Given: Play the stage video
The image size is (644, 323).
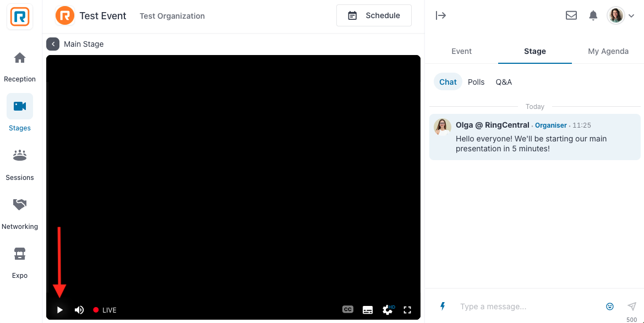Looking at the screenshot, I should point(60,310).
